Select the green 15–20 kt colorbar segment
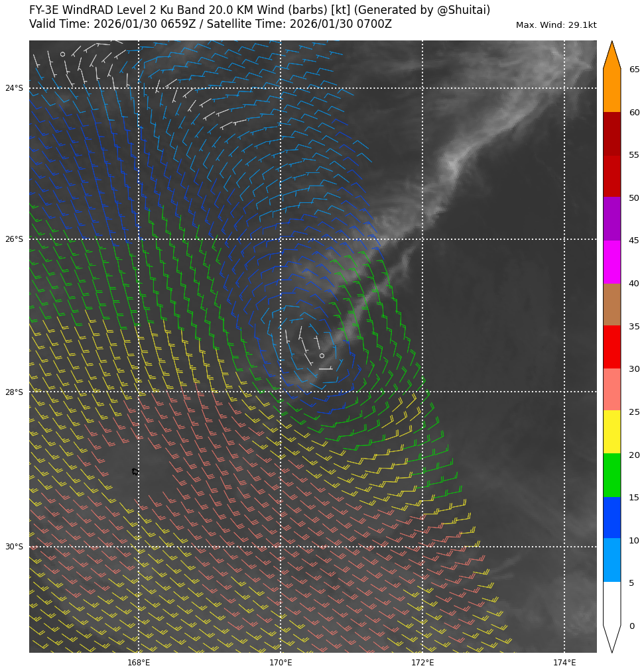Screen dimensions: 644x672 [x=612, y=475]
